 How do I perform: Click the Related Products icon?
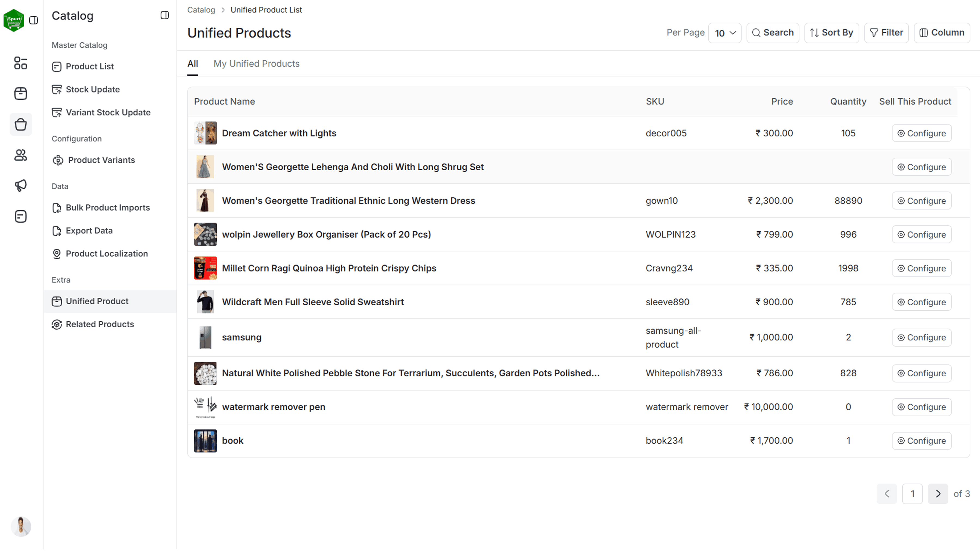click(x=57, y=324)
